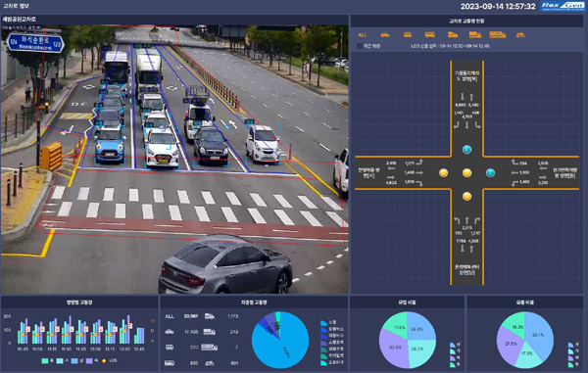Screen dimensions: 588x373
Task: Toggle the LOS series in bar chart legend
Action: (110, 360)
